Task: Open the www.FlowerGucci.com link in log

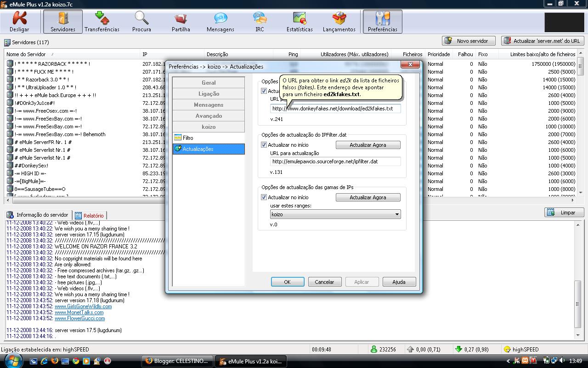Action: 79,318
